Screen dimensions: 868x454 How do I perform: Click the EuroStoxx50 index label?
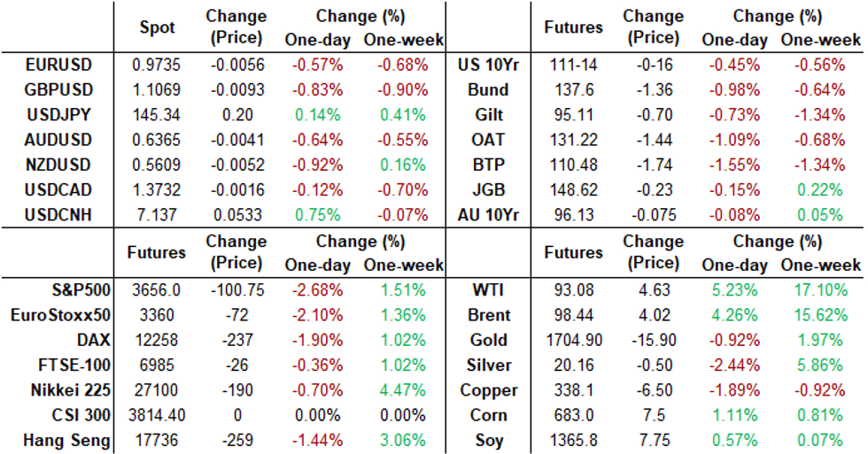point(60,315)
